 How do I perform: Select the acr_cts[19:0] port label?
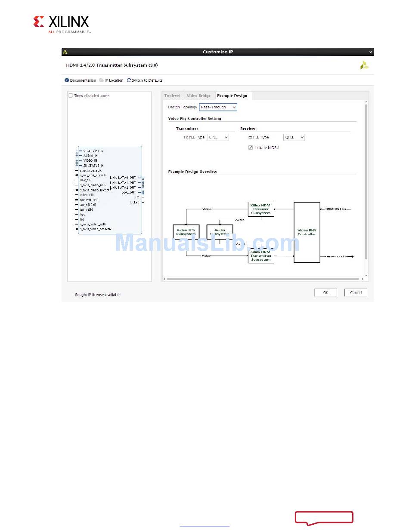click(89, 200)
